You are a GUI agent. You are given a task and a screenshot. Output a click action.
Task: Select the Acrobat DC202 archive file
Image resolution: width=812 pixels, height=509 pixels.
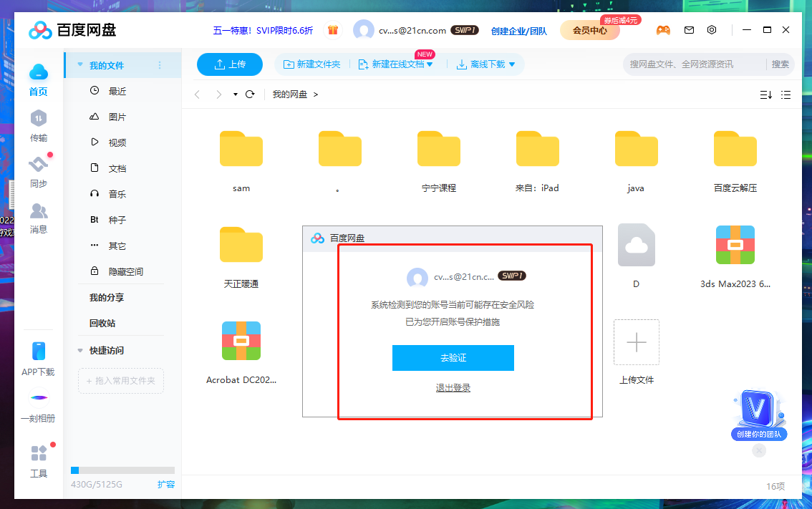[x=241, y=341]
